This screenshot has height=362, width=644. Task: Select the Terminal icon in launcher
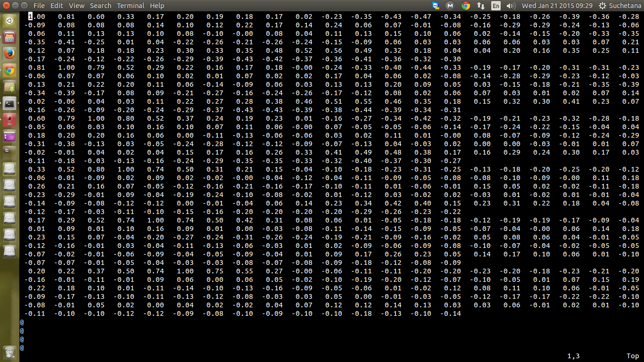(9, 103)
